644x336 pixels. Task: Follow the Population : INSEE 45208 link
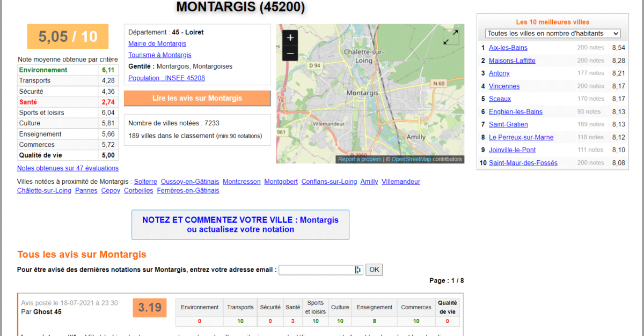pyautogui.click(x=166, y=78)
